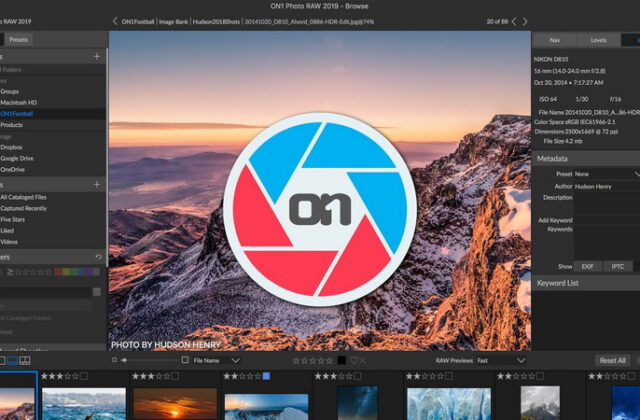Show EXIF metadata
Viewport: 640px width, 420px height.
(588, 267)
